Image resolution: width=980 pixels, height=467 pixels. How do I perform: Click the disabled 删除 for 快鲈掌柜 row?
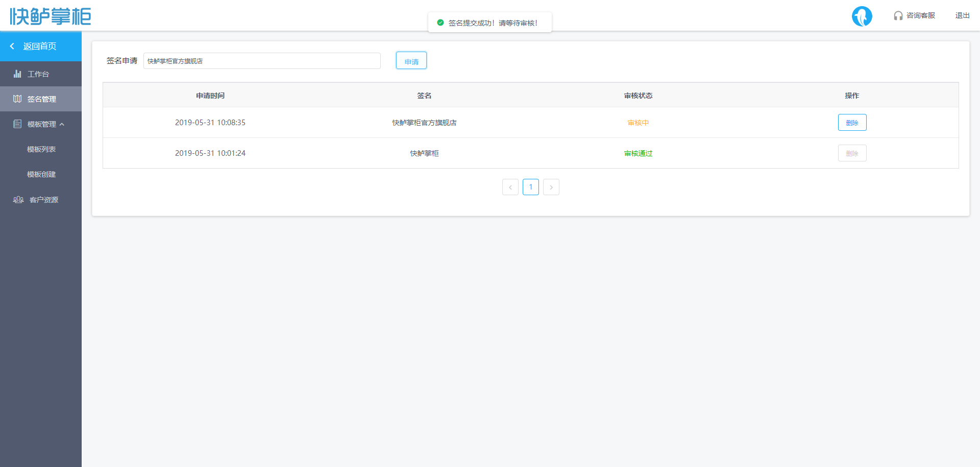tap(852, 153)
